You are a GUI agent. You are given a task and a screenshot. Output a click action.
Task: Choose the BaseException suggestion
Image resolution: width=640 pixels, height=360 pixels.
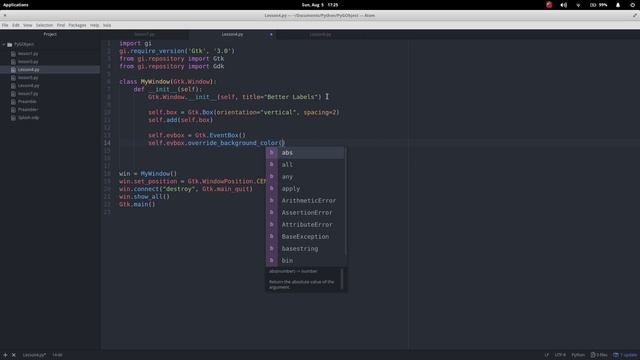(x=305, y=237)
